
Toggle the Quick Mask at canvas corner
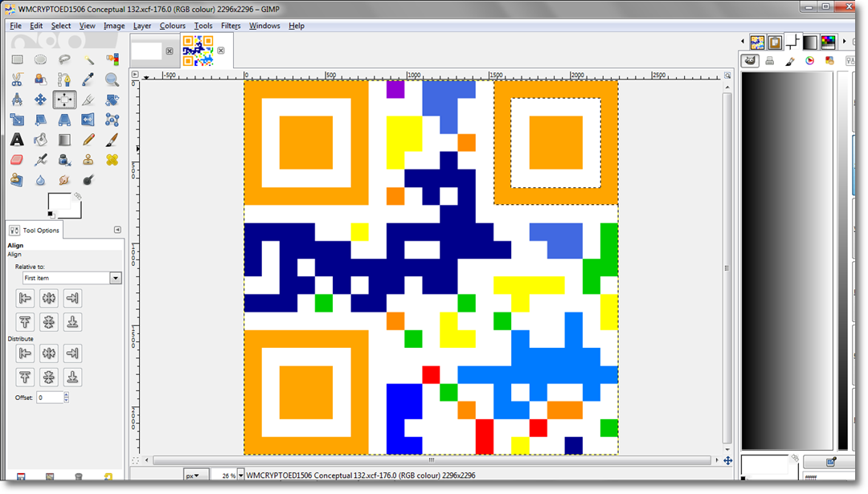click(135, 460)
